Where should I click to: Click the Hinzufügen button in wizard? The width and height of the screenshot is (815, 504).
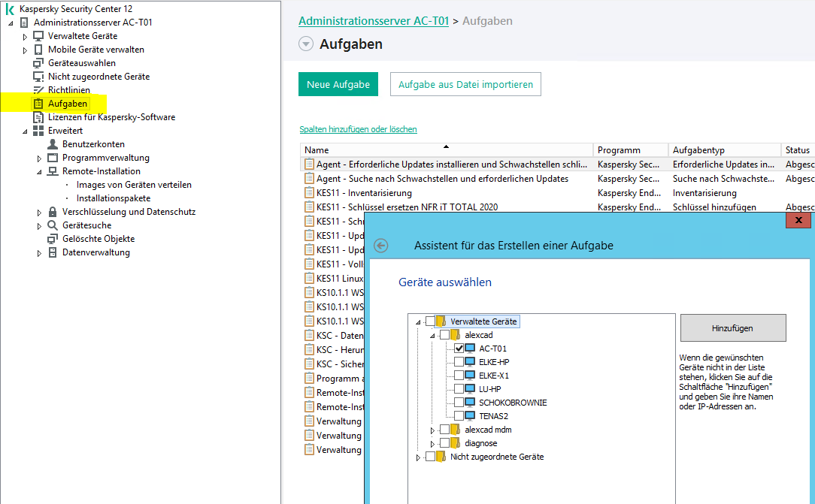click(x=733, y=328)
